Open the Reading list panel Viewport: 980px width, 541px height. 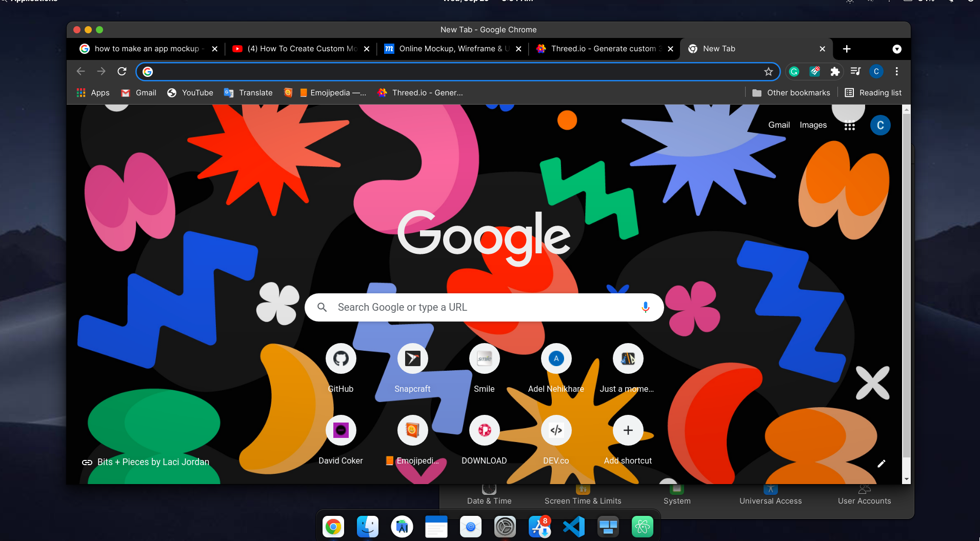873,93
